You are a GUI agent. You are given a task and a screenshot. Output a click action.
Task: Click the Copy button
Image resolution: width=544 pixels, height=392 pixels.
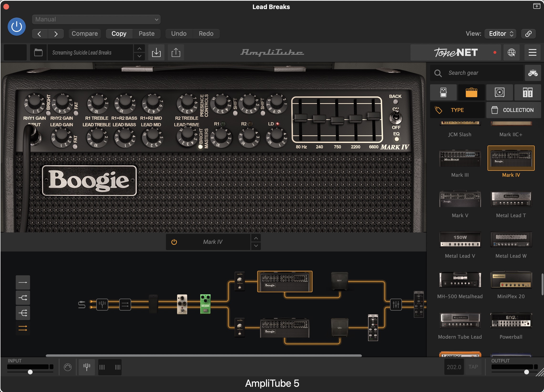click(119, 34)
